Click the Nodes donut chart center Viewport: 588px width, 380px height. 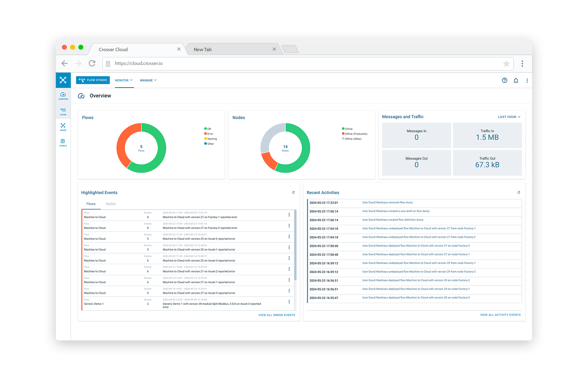285,148
